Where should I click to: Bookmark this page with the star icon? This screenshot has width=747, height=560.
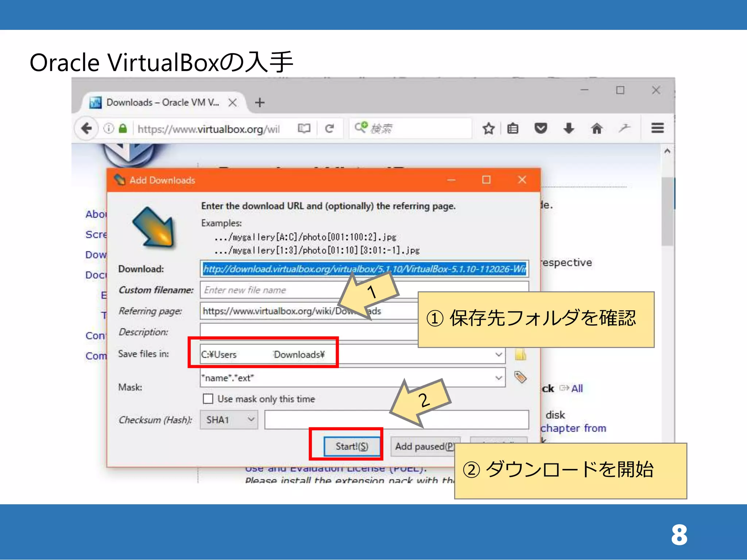coord(488,128)
